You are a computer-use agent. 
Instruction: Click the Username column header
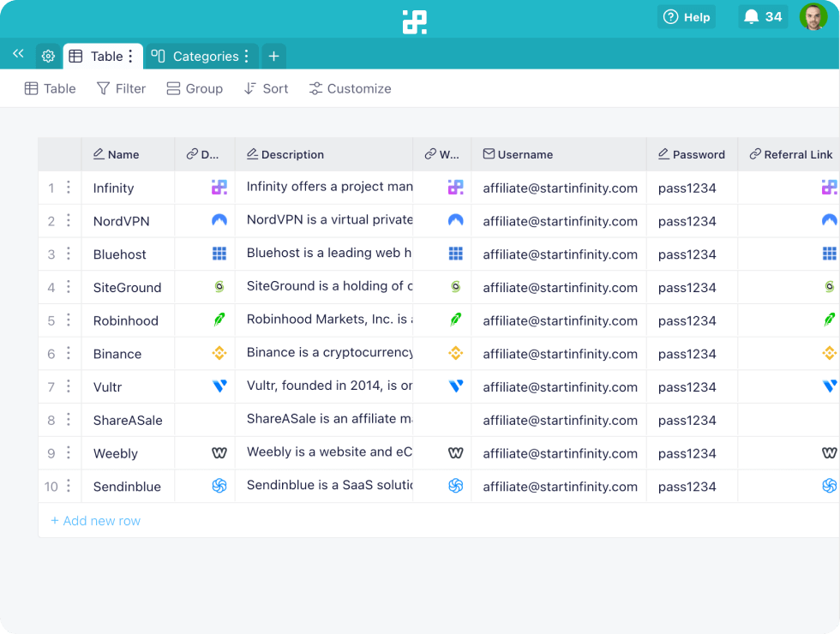[559, 154]
